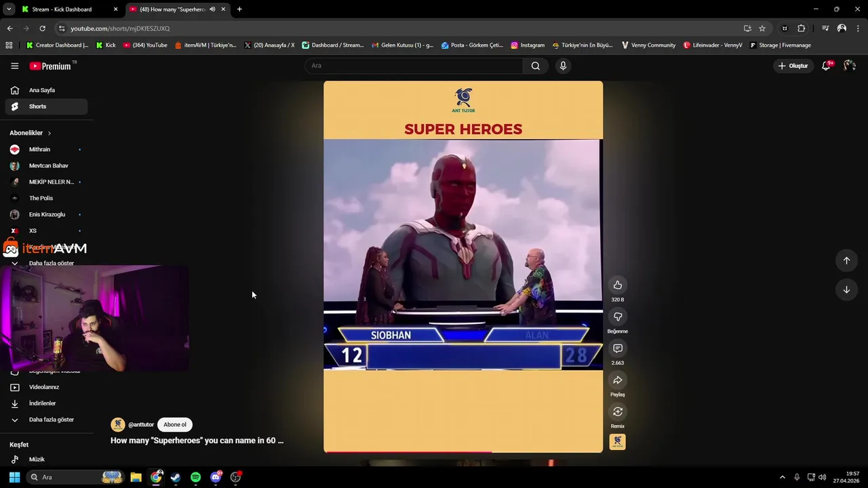This screenshot has width=868, height=488.
Task: Open Mevtcan Bahav subscription channel
Action: coord(46,165)
